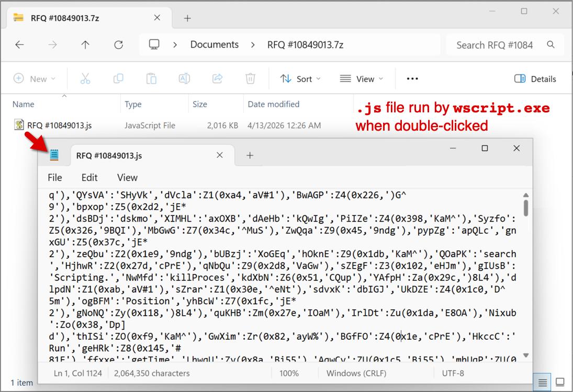This screenshot has height=392, width=573.
Task: Open Notepad's Edit menu
Action: (x=89, y=178)
